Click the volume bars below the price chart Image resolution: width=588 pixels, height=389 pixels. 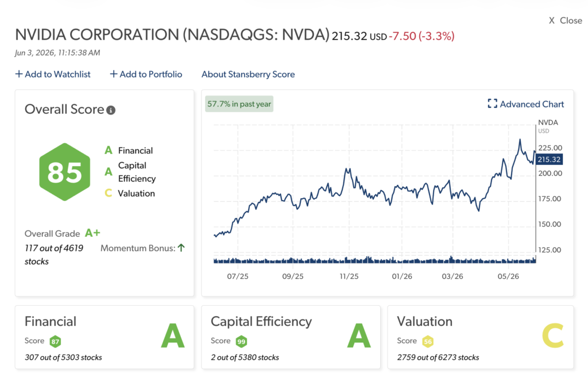pos(374,260)
